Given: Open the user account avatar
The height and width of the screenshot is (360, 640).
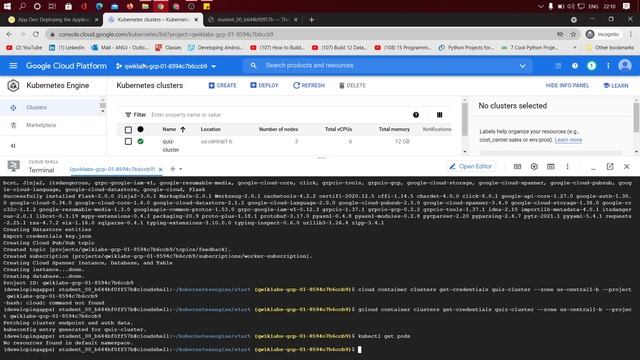Looking at the screenshot, I should coord(625,66).
